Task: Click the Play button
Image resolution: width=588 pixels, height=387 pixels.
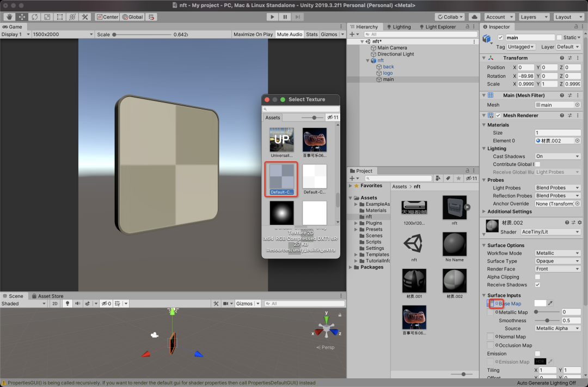Action: pyautogui.click(x=272, y=17)
